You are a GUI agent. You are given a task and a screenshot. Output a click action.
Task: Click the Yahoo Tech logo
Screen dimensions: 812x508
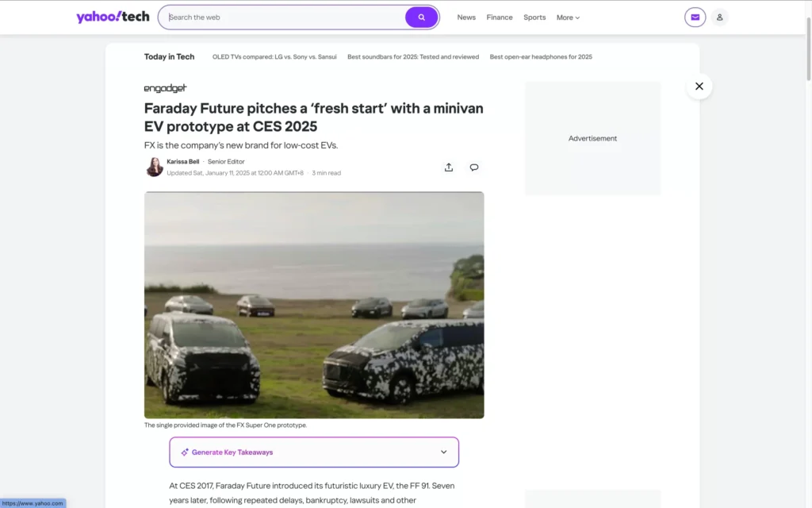pos(113,17)
